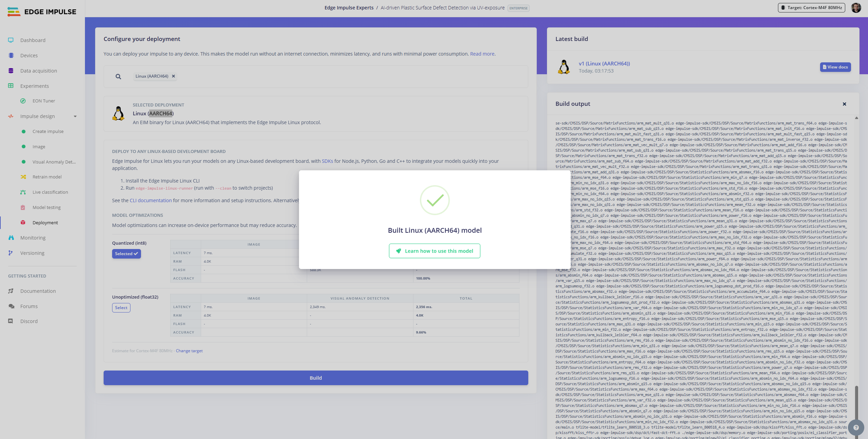Open the SDKs link
The height and width of the screenshot is (439, 868).
(x=327, y=161)
